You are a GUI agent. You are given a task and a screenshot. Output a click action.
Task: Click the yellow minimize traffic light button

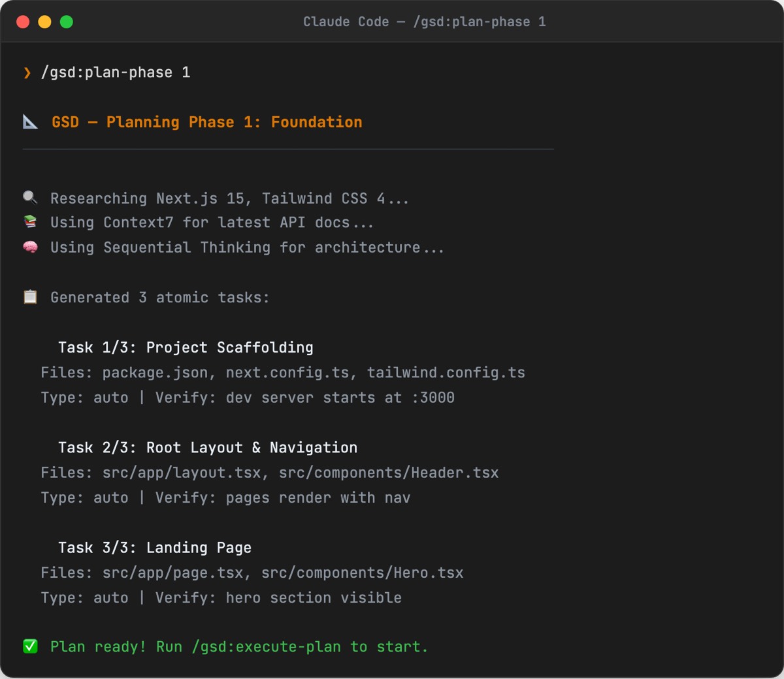(x=44, y=21)
